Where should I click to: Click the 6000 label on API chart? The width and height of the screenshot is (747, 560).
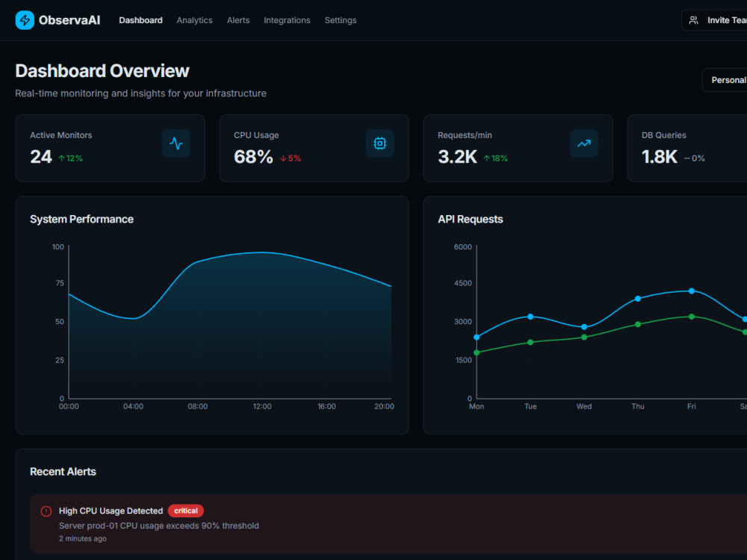[x=462, y=246]
